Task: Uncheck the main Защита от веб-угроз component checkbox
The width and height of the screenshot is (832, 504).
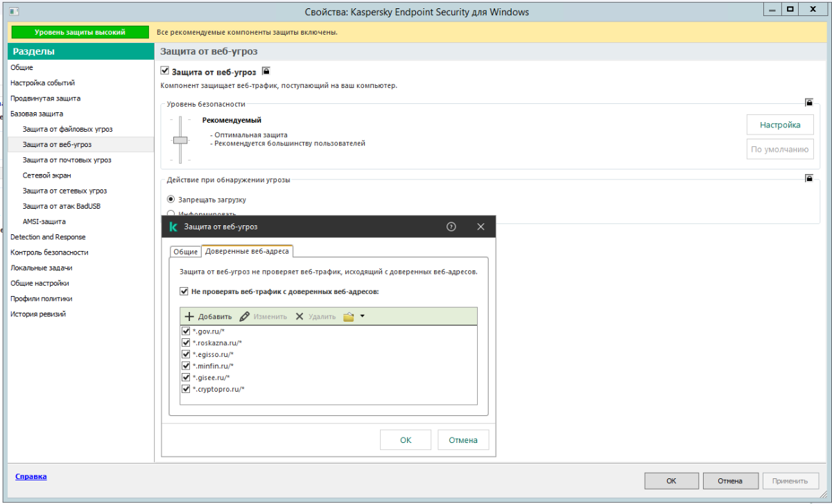Action: tap(164, 71)
